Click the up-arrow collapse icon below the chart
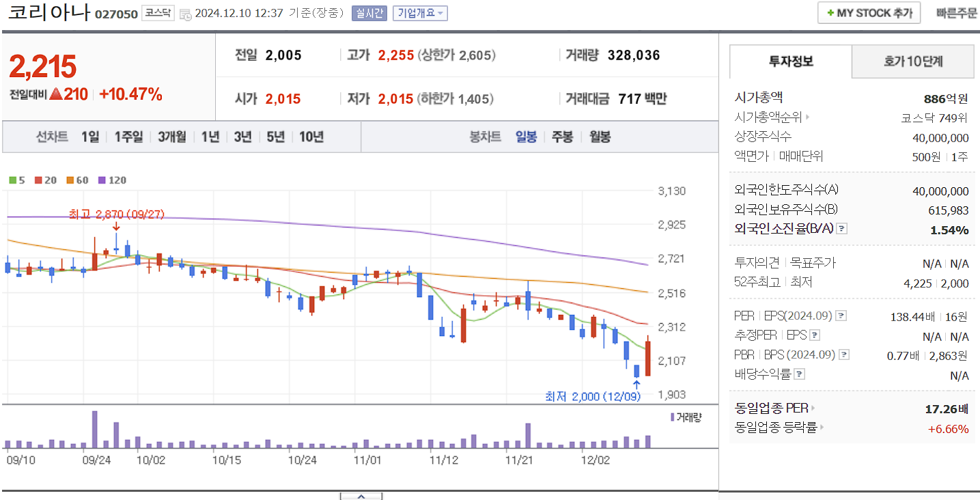 tap(361, 497)
